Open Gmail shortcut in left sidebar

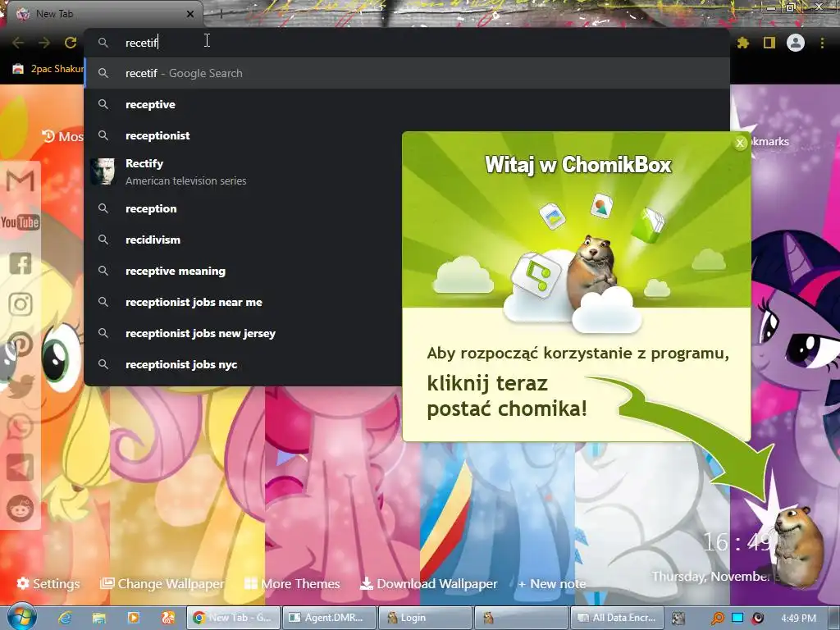(x=21, y=180)
